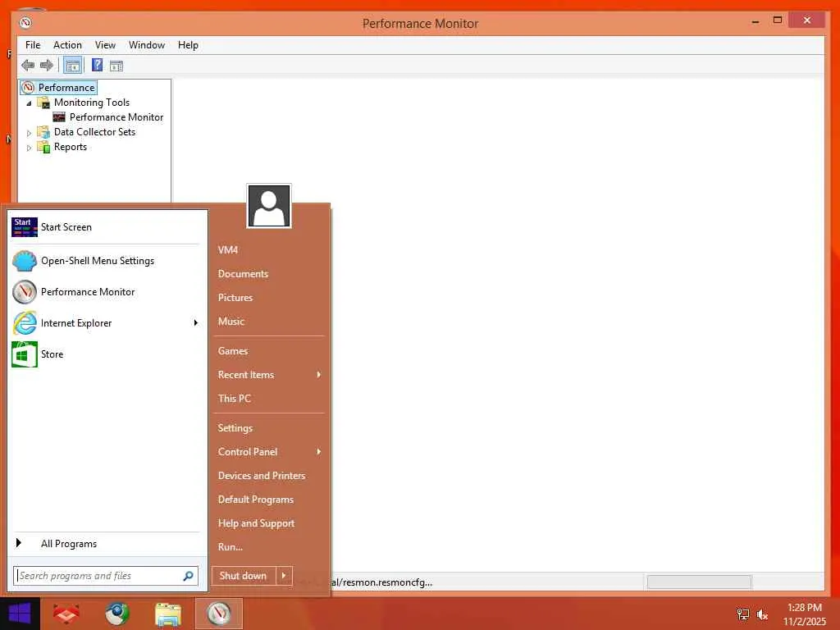
Task: Open the Help menu
Action: pos(188,45)
